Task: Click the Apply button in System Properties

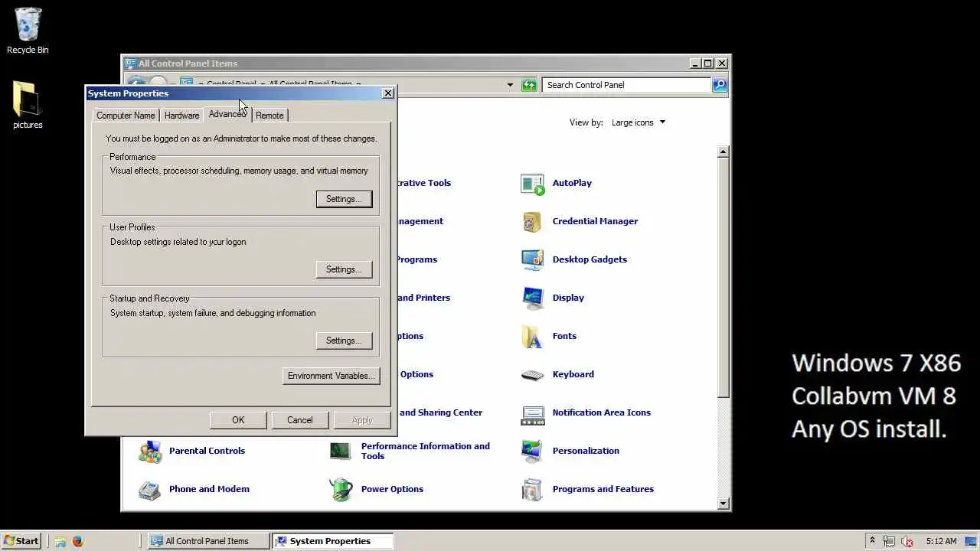Action: pos(362,420)
